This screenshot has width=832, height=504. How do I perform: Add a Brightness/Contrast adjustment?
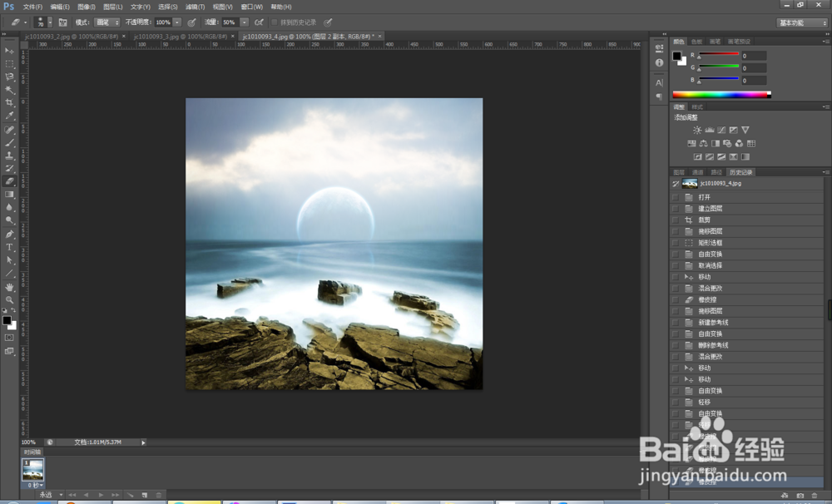(697, 130)
